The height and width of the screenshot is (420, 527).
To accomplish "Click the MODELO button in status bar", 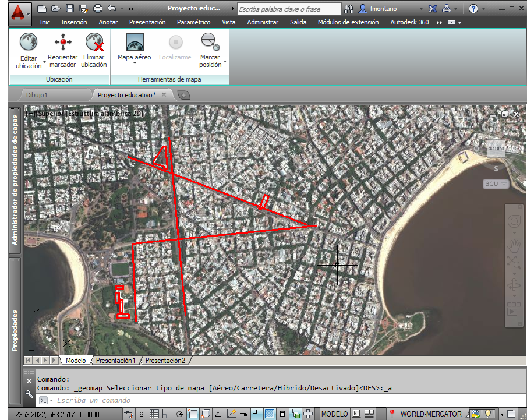I will click(x=334, y=414).
